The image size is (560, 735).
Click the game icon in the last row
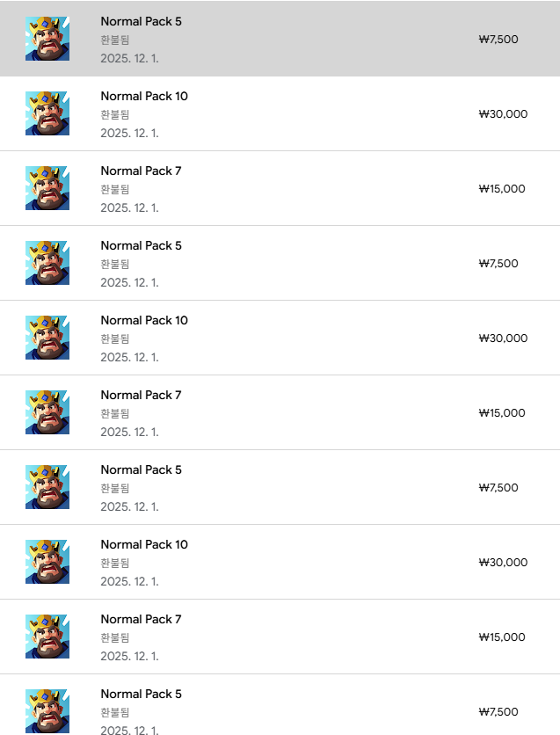(47, 710)
